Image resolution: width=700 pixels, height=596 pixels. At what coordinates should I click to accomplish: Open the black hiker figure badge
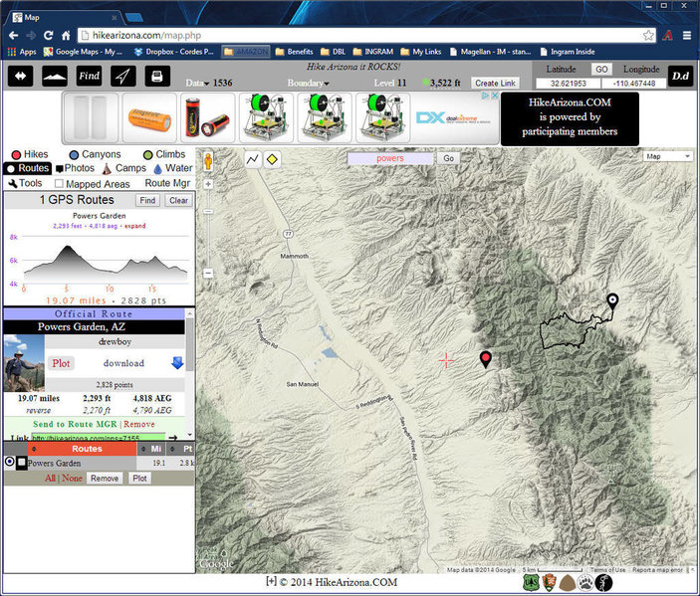603,583
